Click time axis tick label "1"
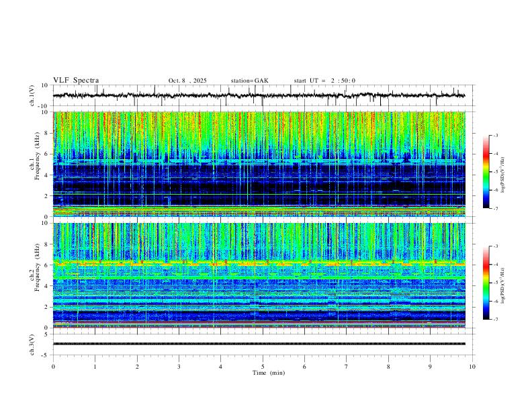532x411 pixels. point(95,367)
